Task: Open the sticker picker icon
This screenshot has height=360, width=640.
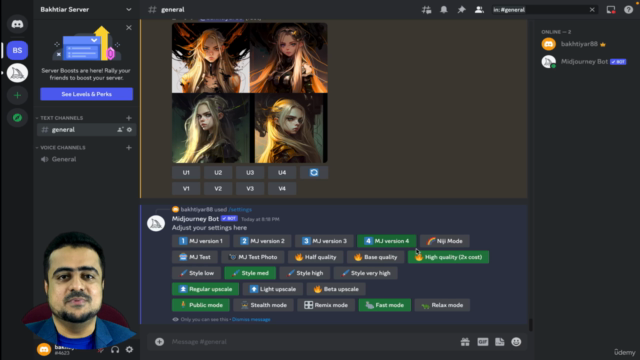Action: coord(500,342)
